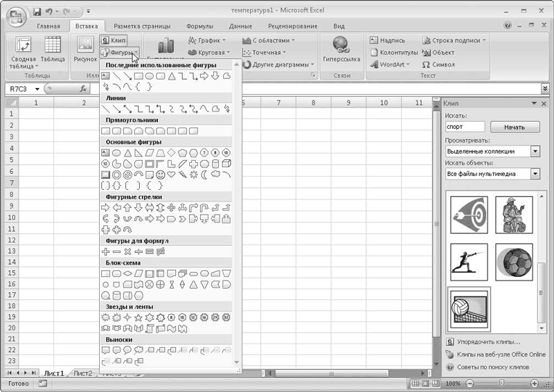Click the Гиперссылка globe icon
554x392 pixels.
[341, 45]
